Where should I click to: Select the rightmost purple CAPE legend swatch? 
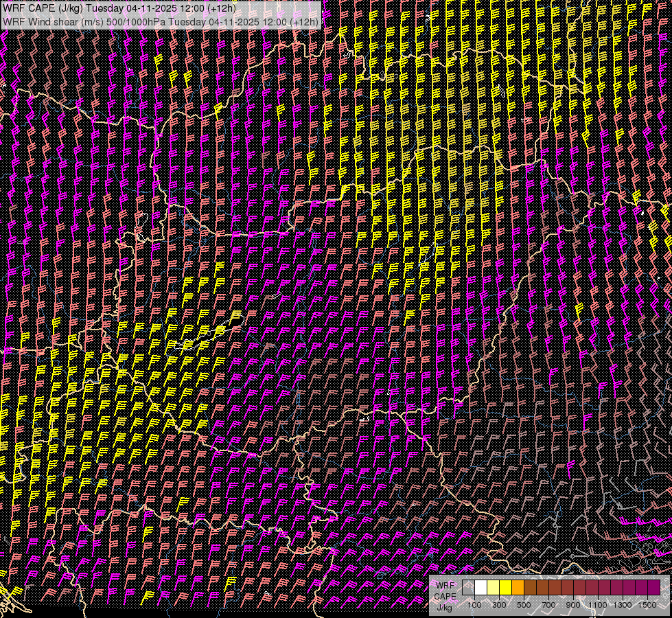point(653,588)
